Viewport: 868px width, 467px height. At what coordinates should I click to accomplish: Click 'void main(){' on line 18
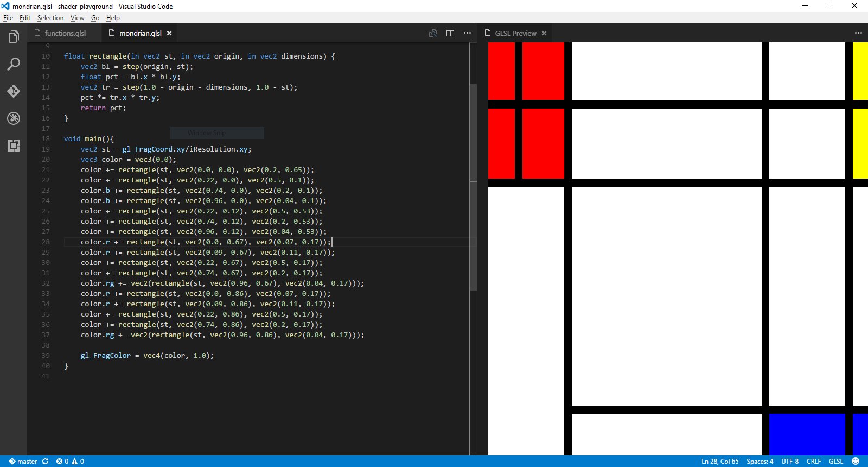tap(89, 139)
